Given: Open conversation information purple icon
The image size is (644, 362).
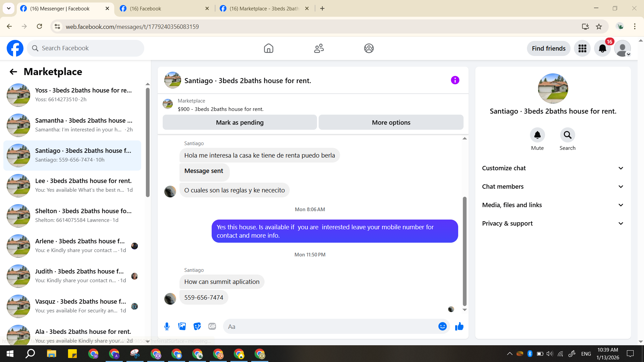Looking at the screenshot, I should [455, 80].
